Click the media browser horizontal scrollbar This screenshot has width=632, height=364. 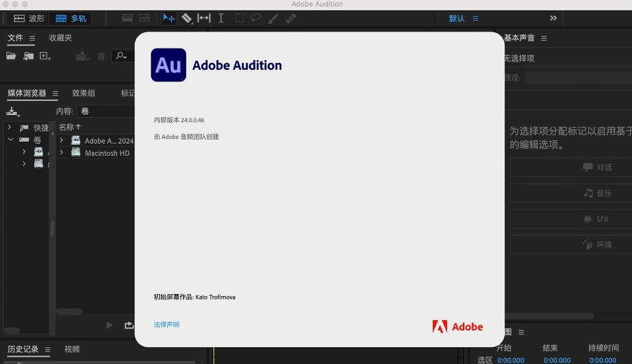[x=69, y=312]
